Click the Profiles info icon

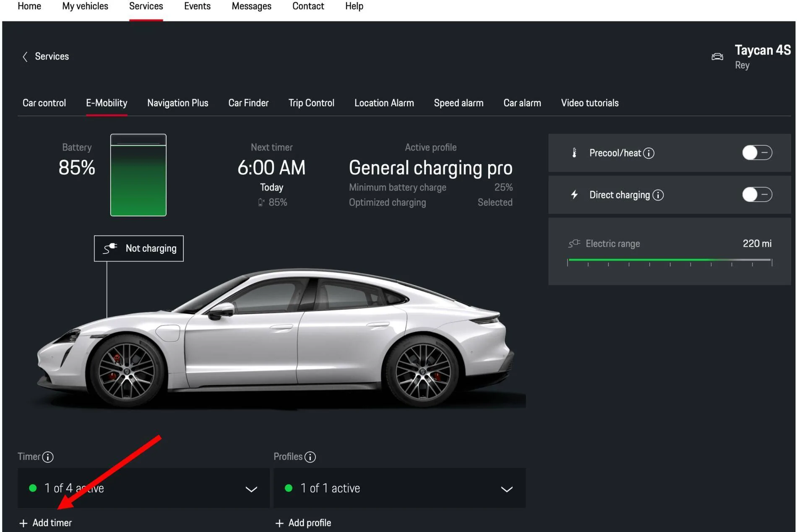pyautogui.click(x=310, y=457)
